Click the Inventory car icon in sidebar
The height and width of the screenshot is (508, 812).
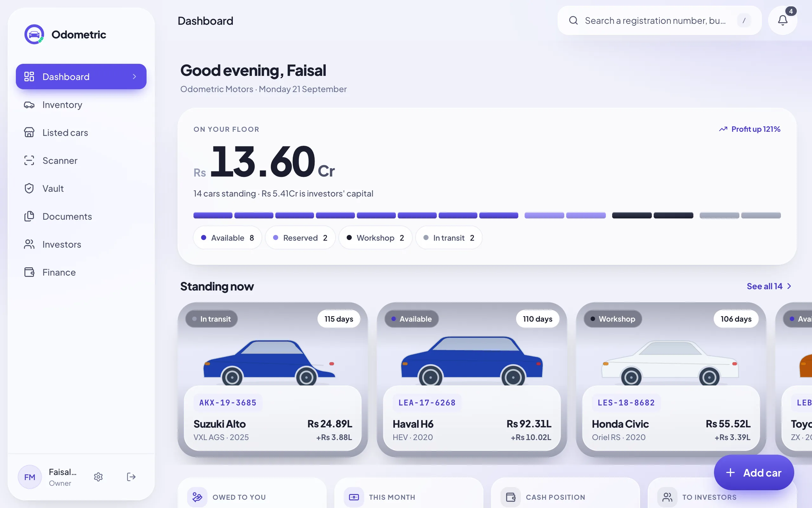[x=29, y=105]
